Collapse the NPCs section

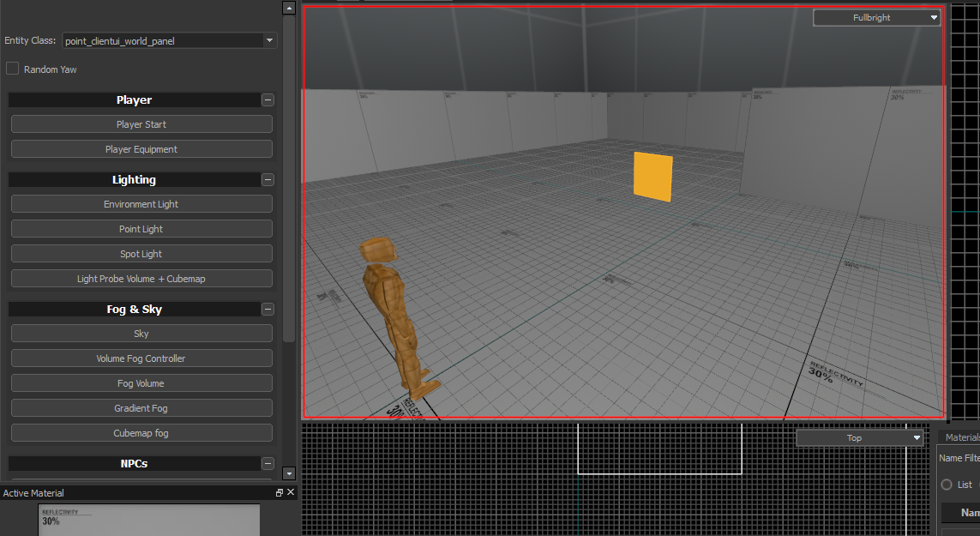(x=268, y=463)
